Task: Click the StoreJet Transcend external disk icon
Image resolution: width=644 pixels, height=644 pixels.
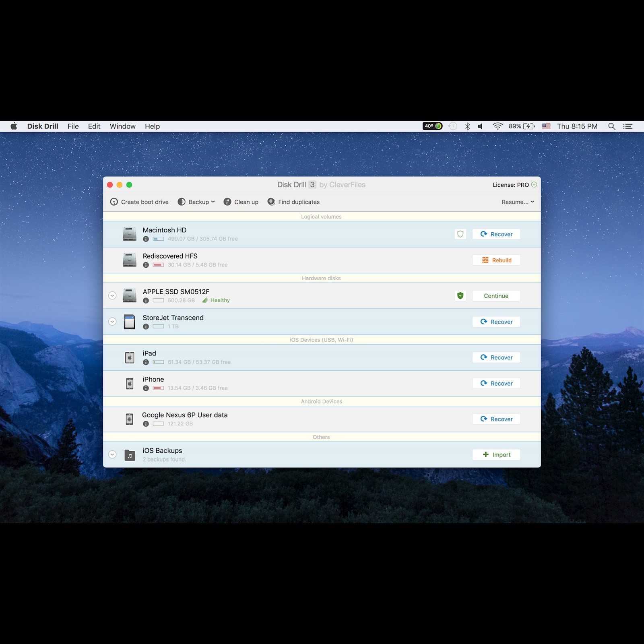Action: [x=130, y=322]
